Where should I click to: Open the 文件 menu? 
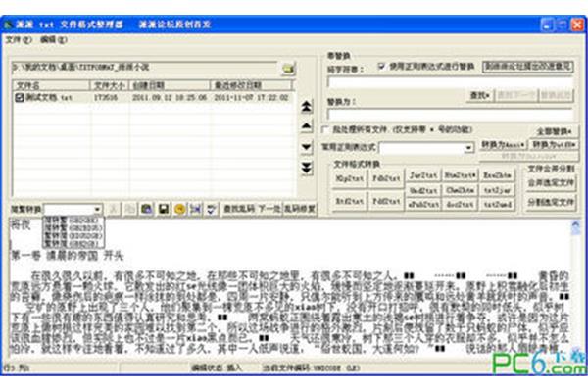(x=19, y=40)
